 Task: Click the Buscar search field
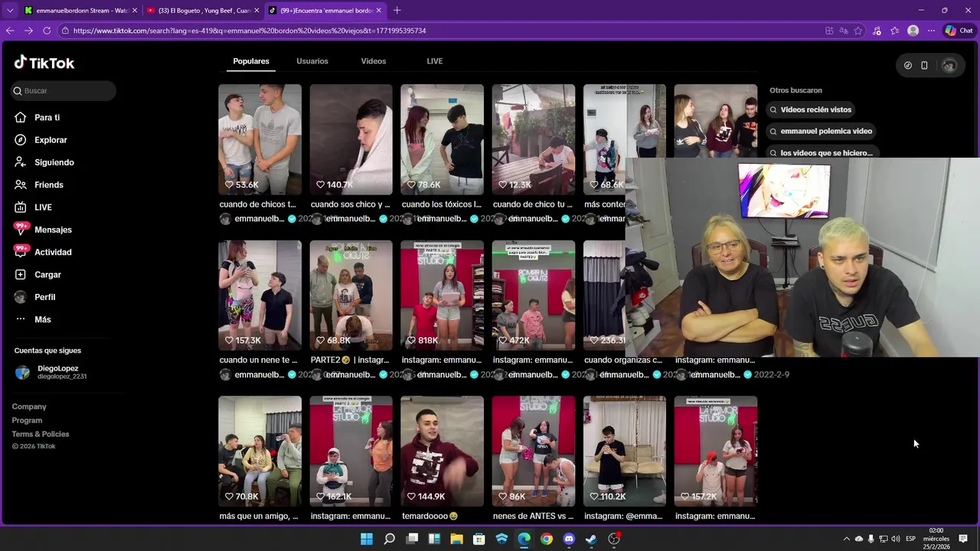coord(64,90)
